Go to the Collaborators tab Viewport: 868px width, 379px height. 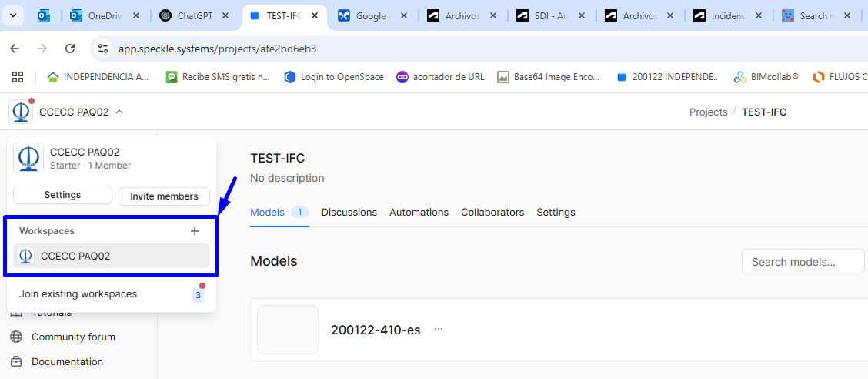click(x=492, y=212)
